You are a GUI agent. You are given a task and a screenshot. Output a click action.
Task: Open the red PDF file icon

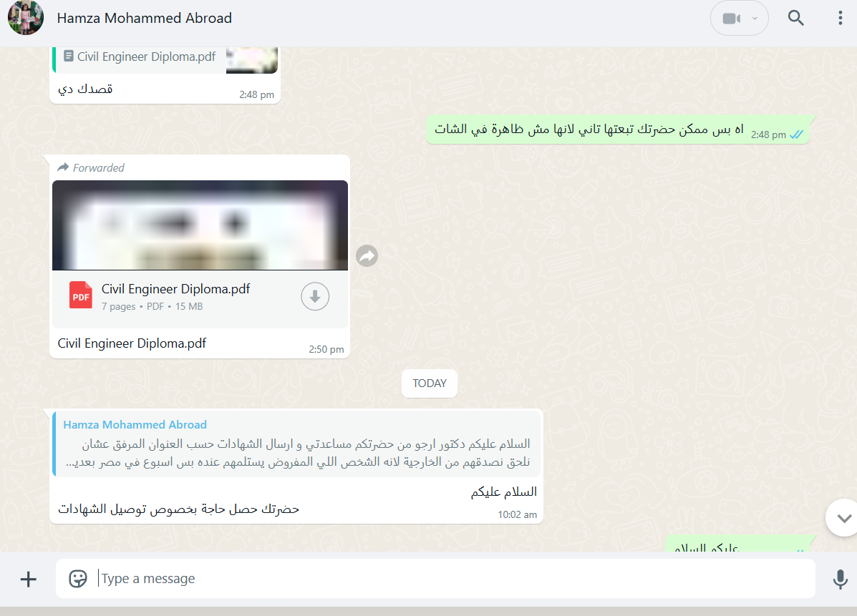coord(81,295)
